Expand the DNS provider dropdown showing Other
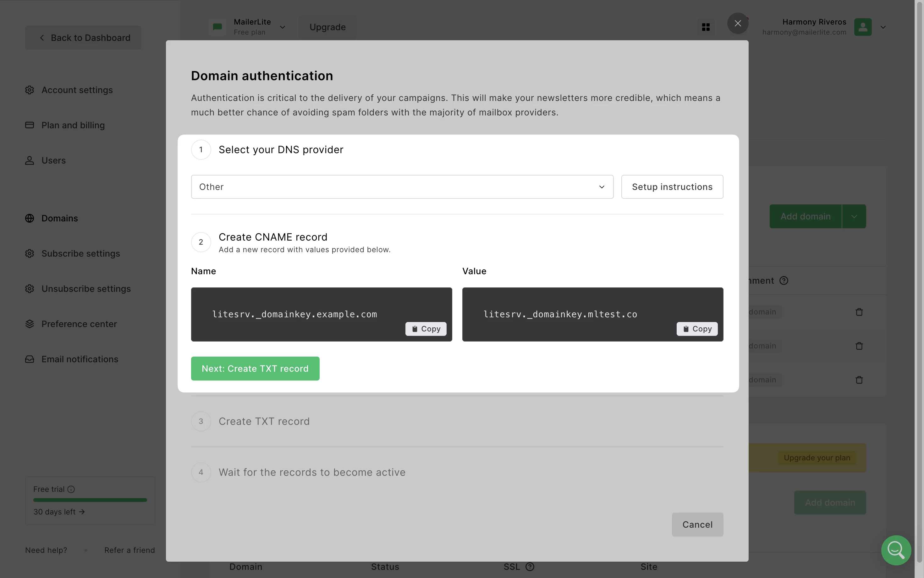Image resolution: width=924 pixels, height=578 pixels. 402,187
